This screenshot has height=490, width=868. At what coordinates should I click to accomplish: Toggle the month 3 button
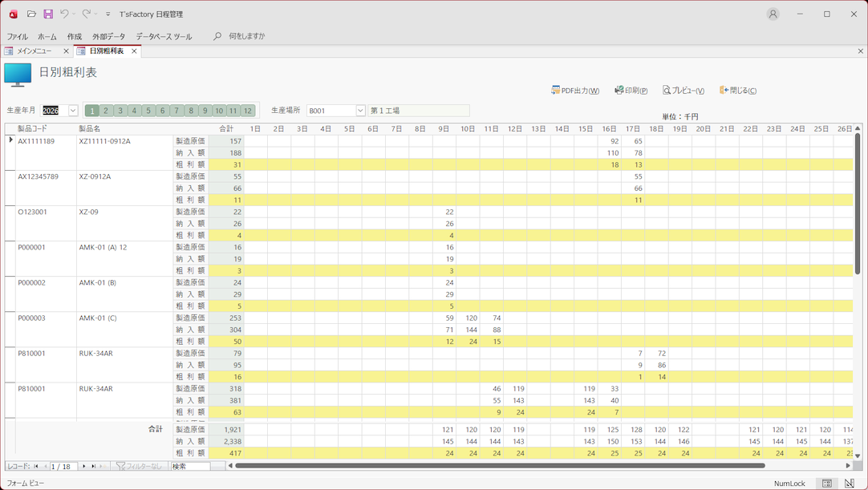click(120, 111)
